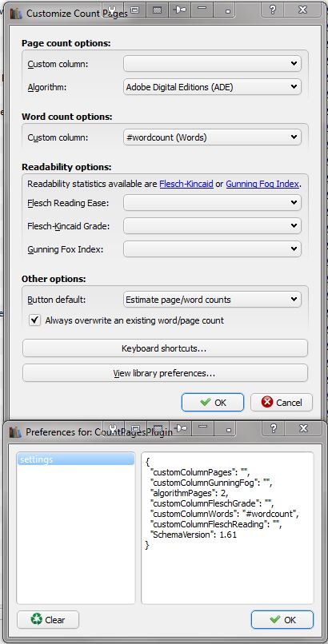328x644 pixels.
Task: Follow the Gunning Fog Index hyperlink
Action: [262, 184]
